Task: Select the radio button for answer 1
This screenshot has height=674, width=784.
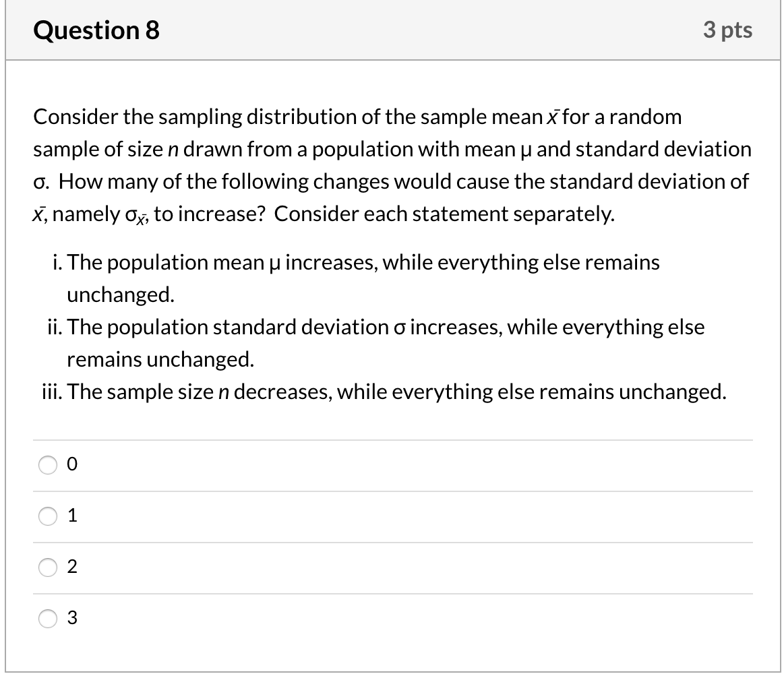Action: tap(47, 516)
